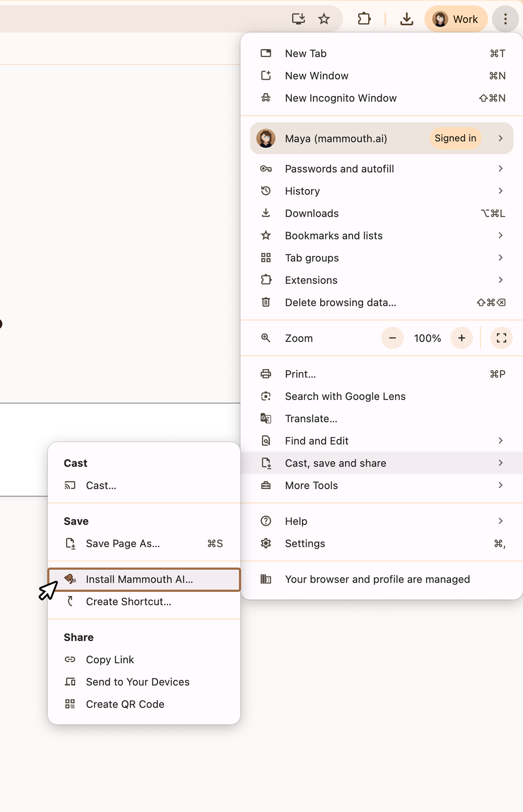The image size is (523, 812).
Task: Decrease zoom with the minus button
Action: coord(392,338)
